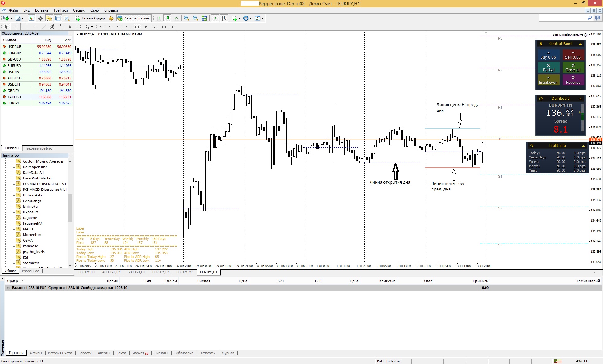
Task: Collapse the Control Panel widget
Action: (580, 44)
